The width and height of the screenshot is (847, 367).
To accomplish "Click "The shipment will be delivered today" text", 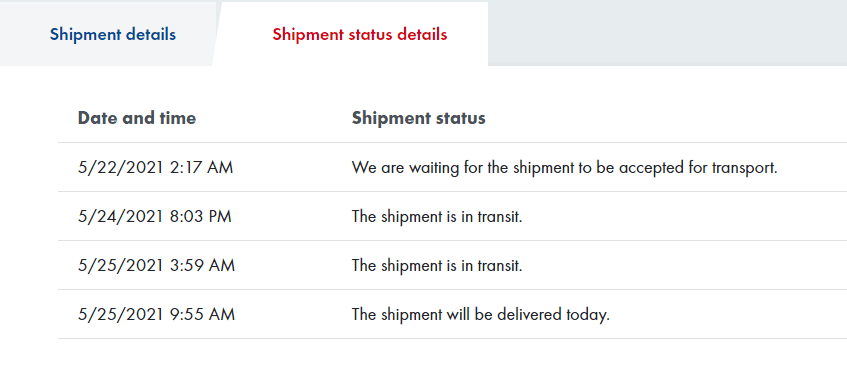I will [481, 315].
